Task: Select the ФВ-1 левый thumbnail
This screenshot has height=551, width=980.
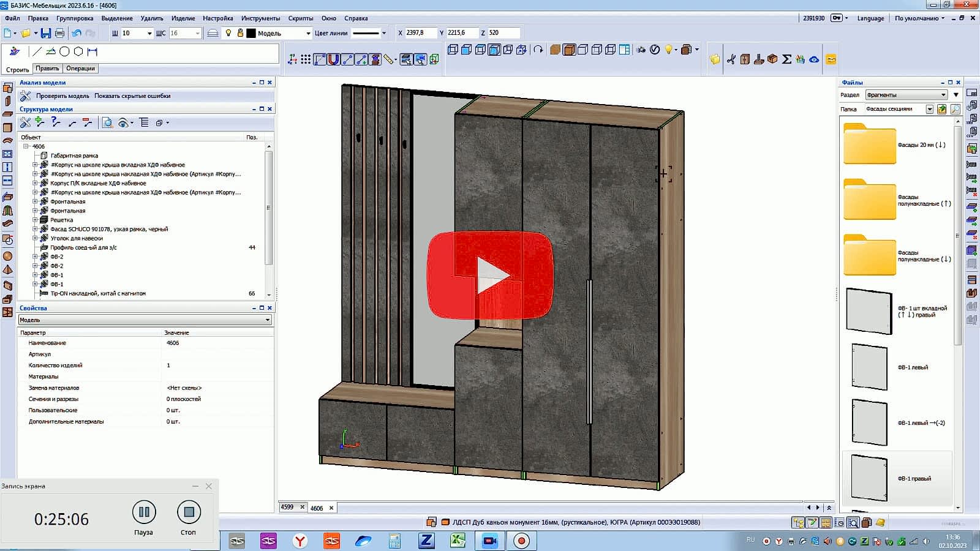Action: pos(869,367)
